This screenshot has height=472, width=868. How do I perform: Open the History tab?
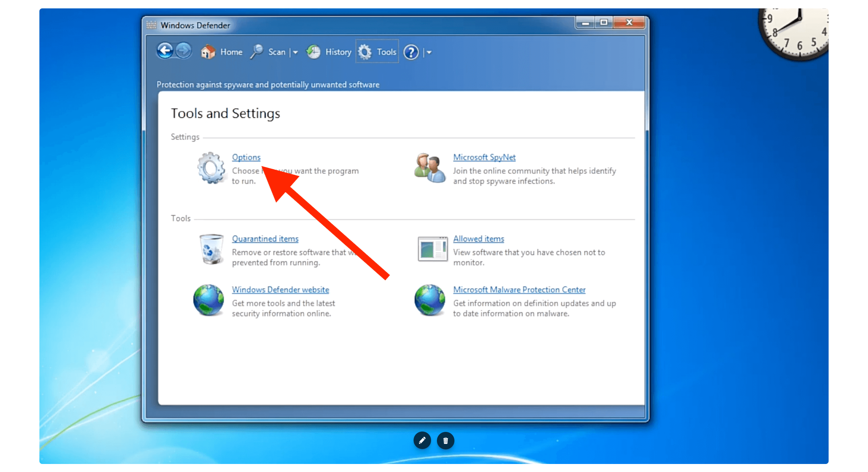coord(338,52)
